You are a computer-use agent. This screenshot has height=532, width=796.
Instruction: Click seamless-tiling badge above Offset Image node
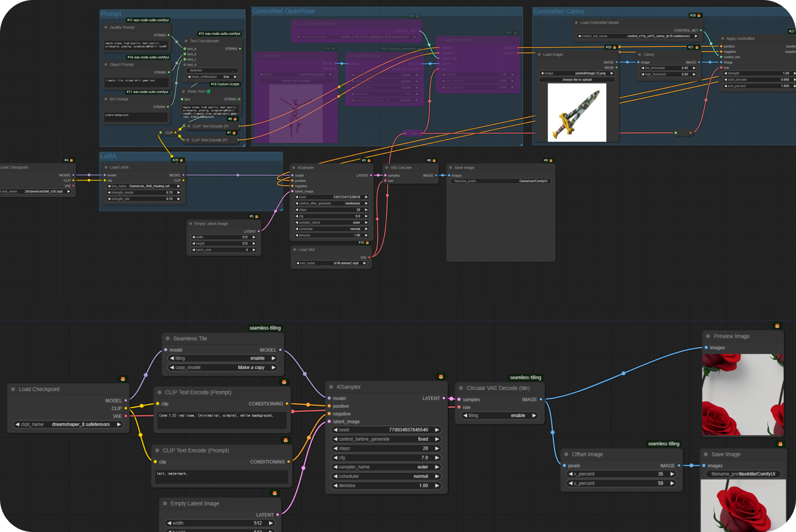pyautogui.click(x=663, y=444)
